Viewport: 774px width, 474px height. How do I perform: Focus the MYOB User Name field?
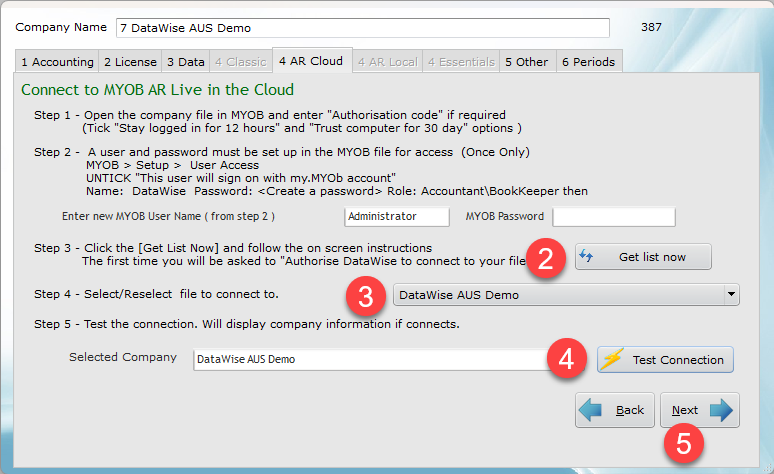[395, 217]
